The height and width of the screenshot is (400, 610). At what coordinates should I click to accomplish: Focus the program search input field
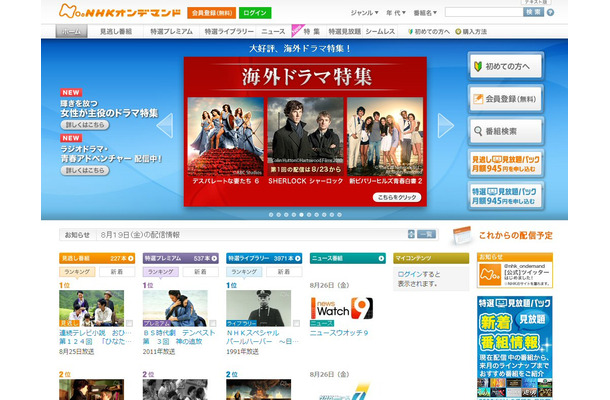click(x=484, y=12)
